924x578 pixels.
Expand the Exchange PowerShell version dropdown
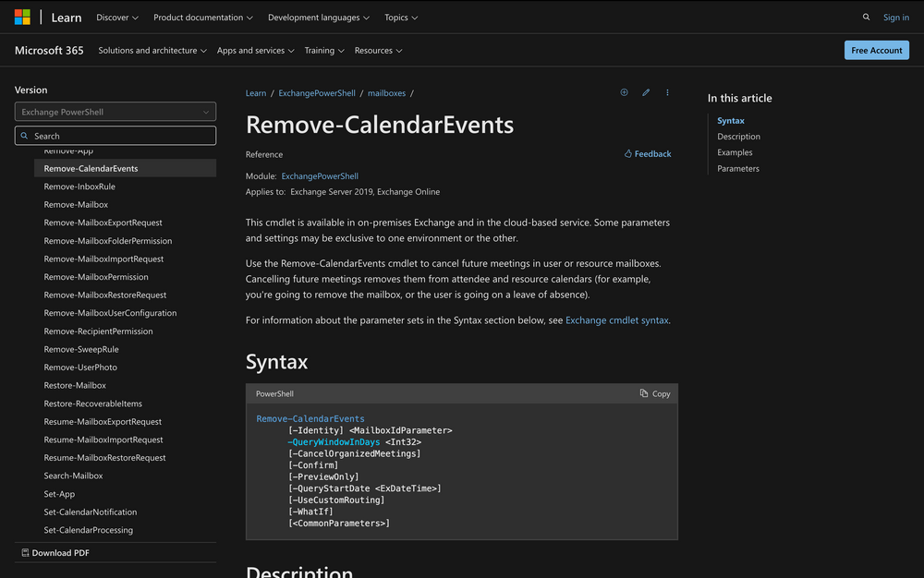click(x=115, y=112)
